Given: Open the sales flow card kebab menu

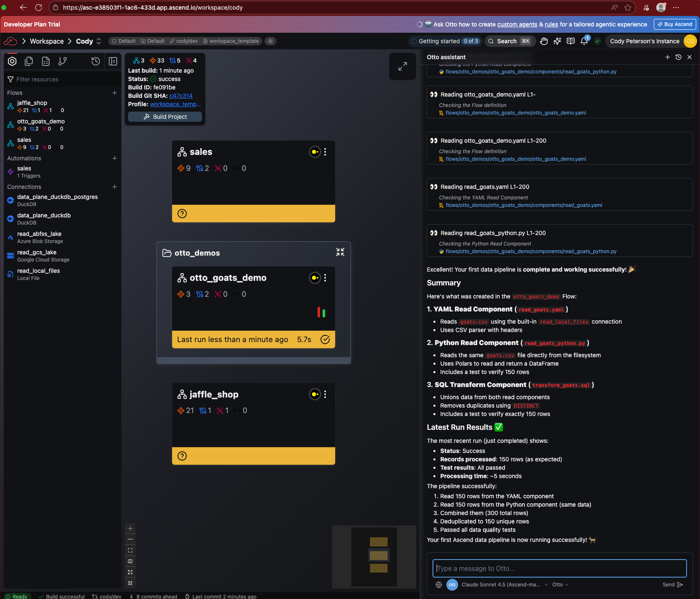Looking at the screenshot, I should coord(325,152).
